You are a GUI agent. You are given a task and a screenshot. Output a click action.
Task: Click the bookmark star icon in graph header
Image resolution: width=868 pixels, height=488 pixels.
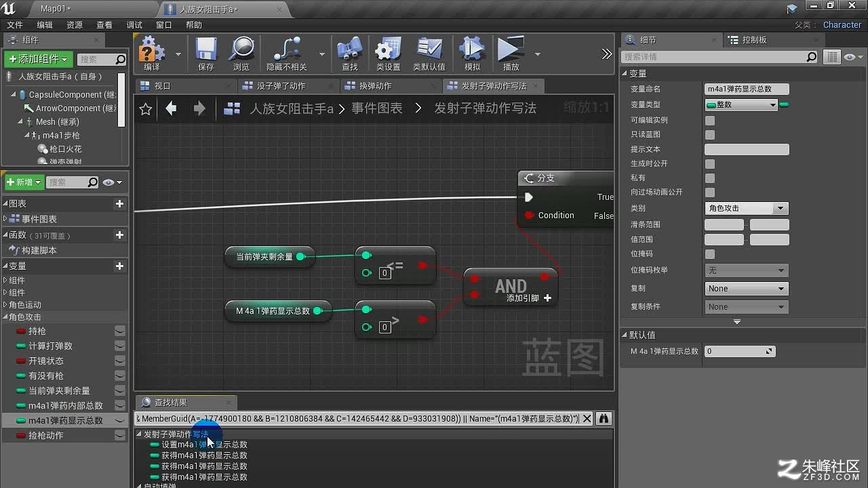(145, 108)
